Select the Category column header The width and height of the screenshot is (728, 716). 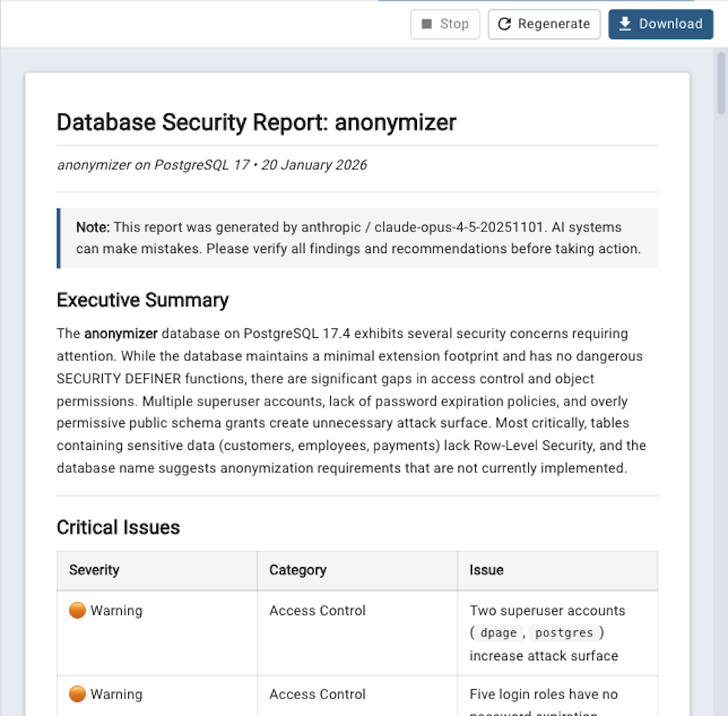[299, 570]
